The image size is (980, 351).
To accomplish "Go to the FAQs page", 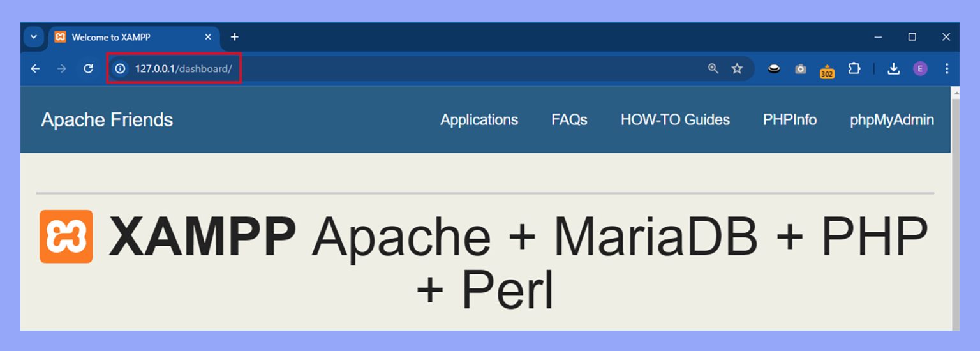I will point(569,120).
